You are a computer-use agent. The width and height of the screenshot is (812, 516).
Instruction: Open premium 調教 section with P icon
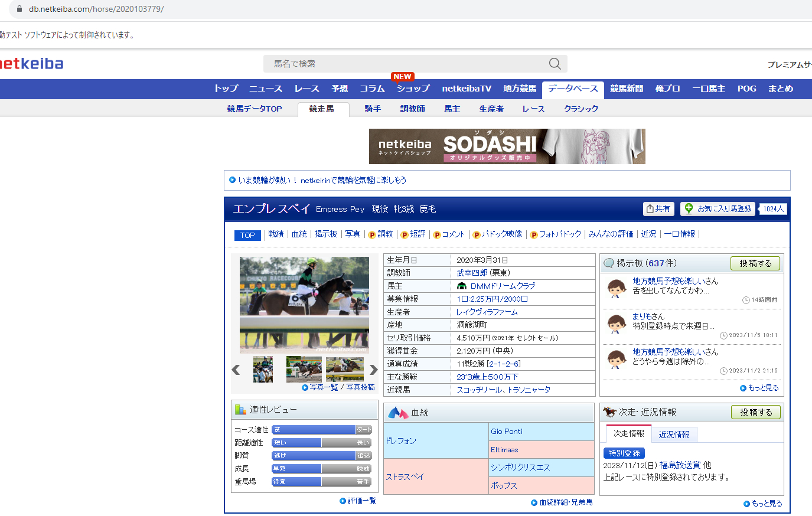click(381, 234)
